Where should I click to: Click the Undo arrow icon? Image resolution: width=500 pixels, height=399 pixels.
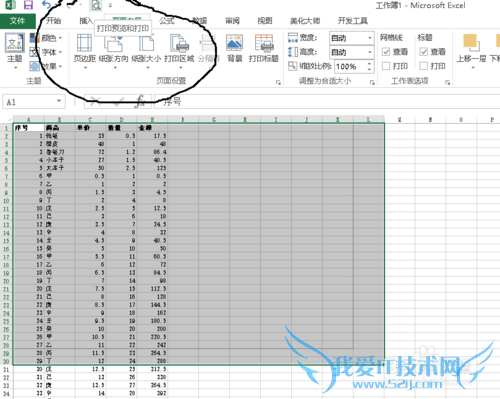click(46, 5)
